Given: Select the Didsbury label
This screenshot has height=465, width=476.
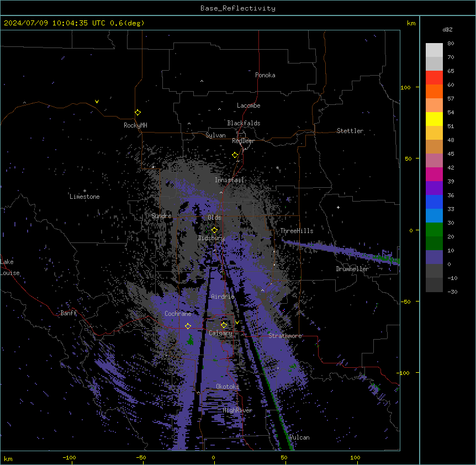Looking at the screenshot, I should coord(211,238).
